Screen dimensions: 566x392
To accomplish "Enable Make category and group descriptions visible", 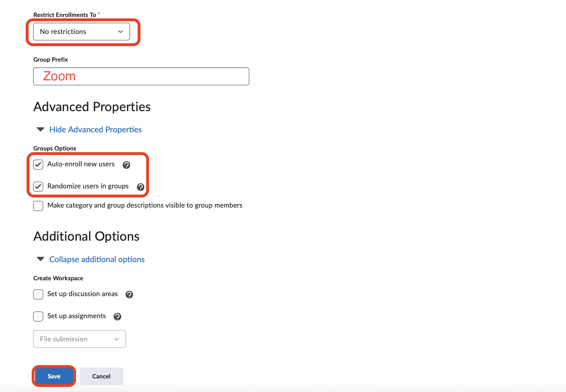I will (38, 206).
